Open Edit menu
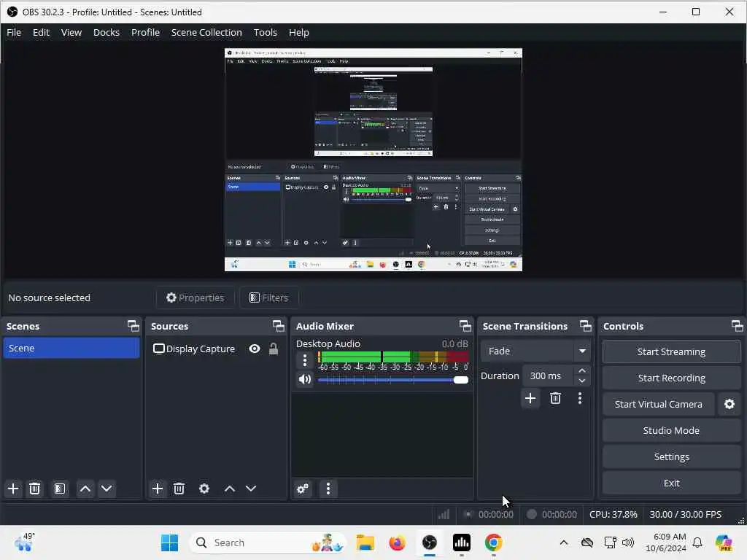The width and height of the screenshot is (747, 560). (x=41, y=32)
